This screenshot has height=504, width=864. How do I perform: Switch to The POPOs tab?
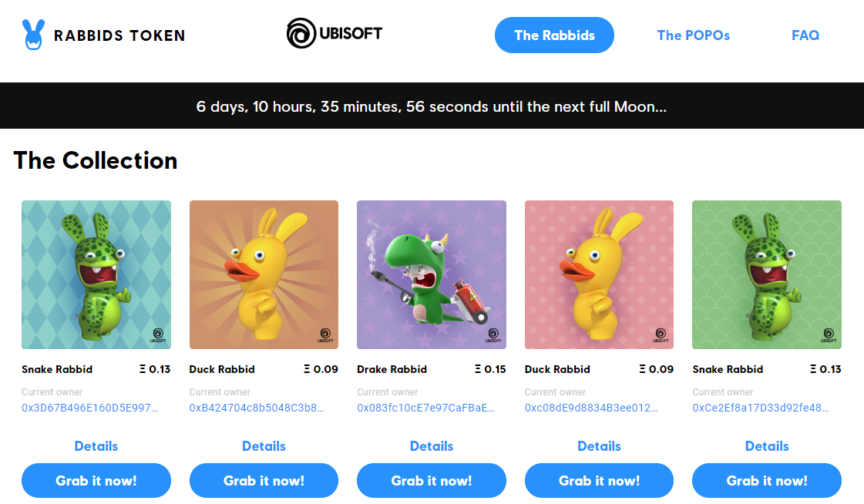pos(693,35)
